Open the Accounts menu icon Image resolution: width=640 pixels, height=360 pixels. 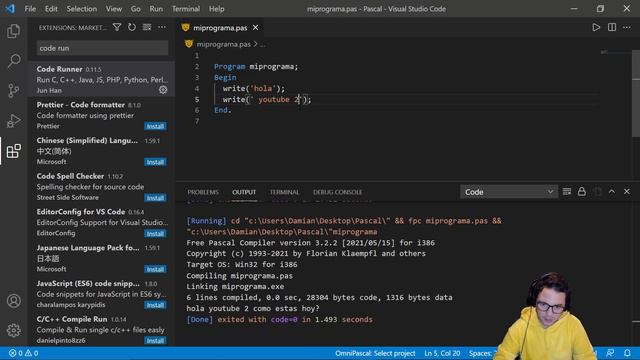pos(13,301)
